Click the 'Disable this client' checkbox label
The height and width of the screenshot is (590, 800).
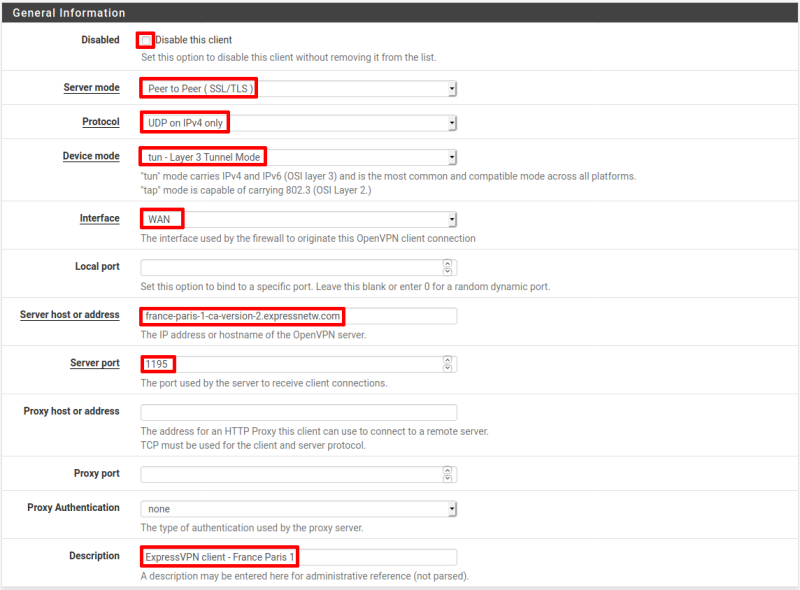pyautogui.click(x=193, y=40)
